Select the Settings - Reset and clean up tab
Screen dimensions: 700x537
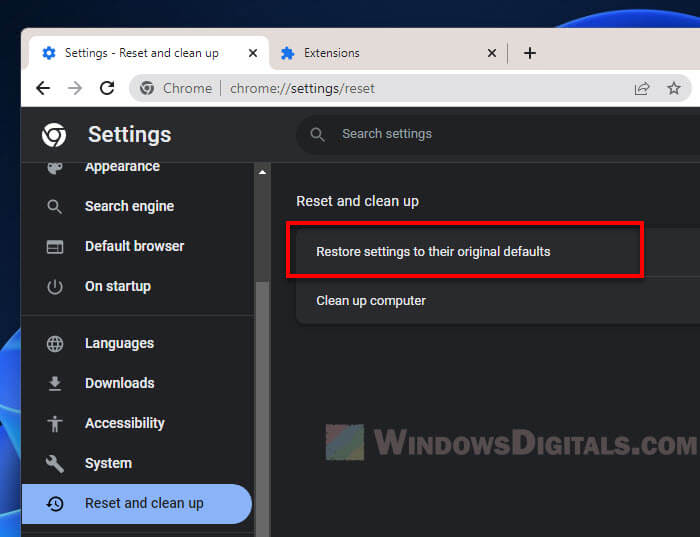pyautogui.click(x=140, y=53)
